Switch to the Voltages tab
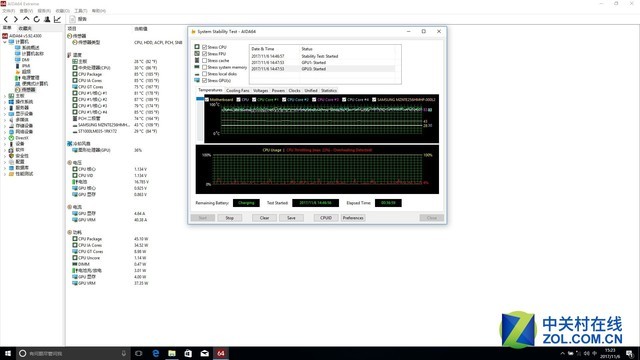 click(260, 91)
